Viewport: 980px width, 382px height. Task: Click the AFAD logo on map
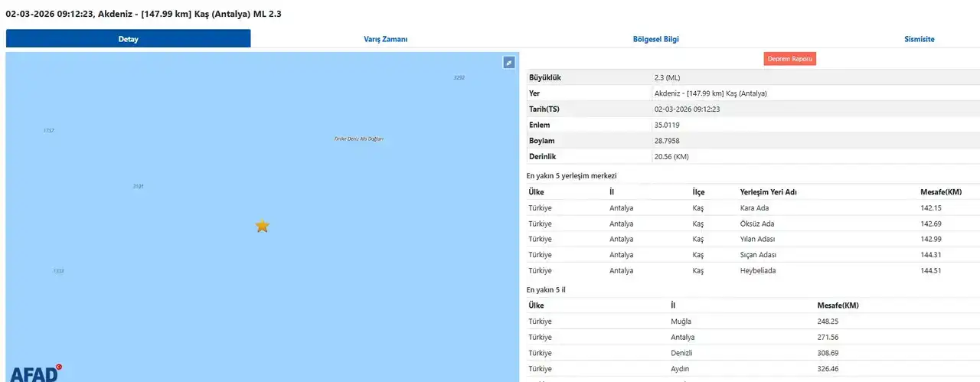coord(34,373)
